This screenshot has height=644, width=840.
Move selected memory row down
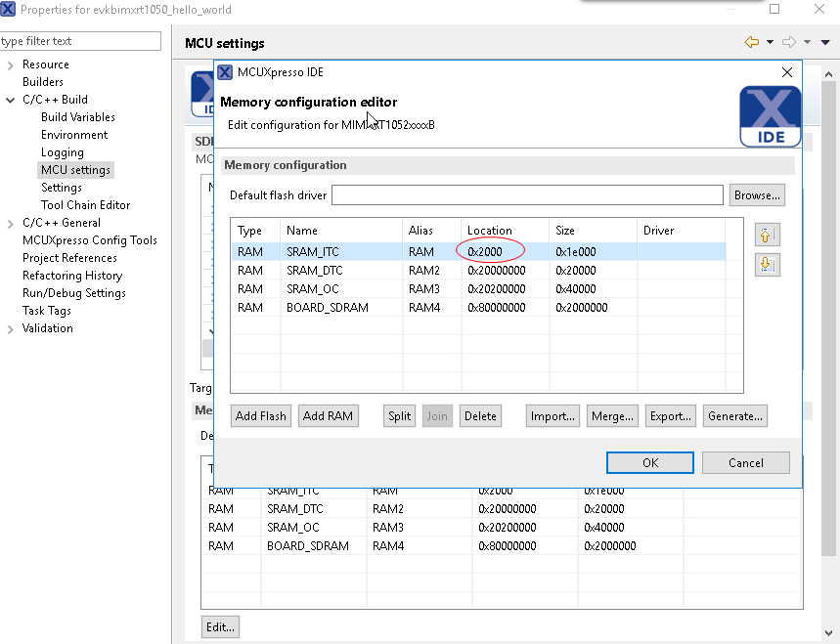tap(767, 265)
